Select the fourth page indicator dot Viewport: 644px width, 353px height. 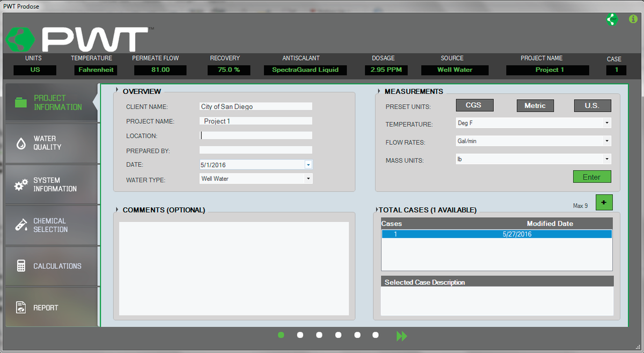tap(338, 335)
